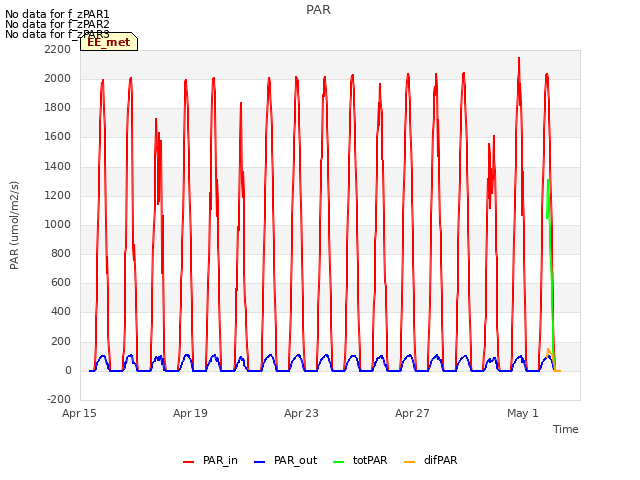Click the EE_met annotation label
This screenshot has height=480, width=640.
(x=109, y=42)
